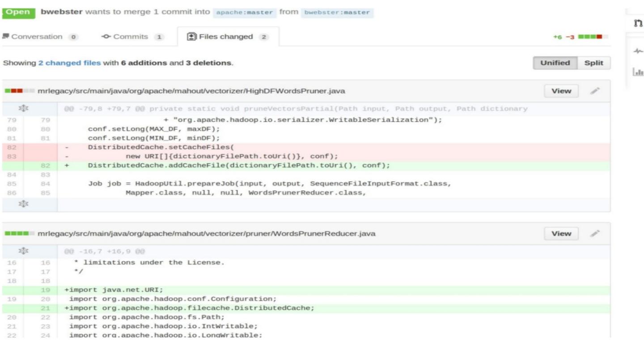Click the apache:master base branch label
Screen dimensions: 644x362
coord(244,12)
